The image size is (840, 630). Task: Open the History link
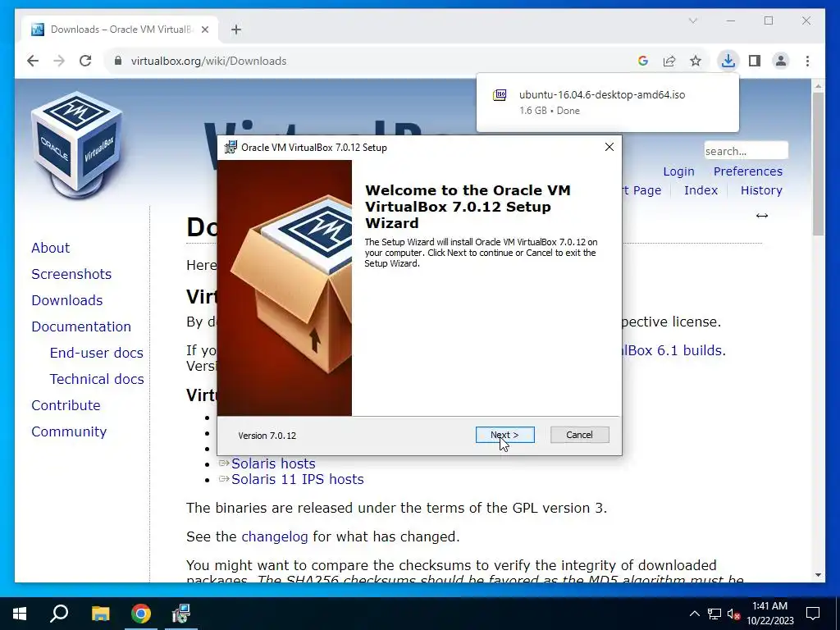[761, 190]
